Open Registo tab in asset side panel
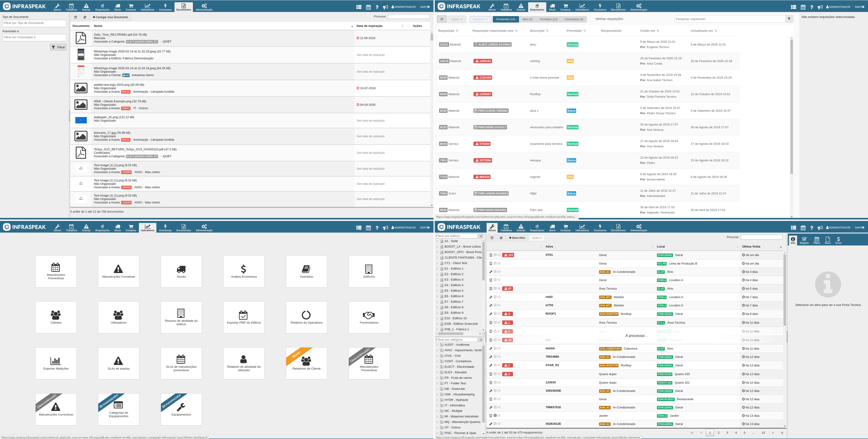The image size is (868, 439). coord(804,240)
